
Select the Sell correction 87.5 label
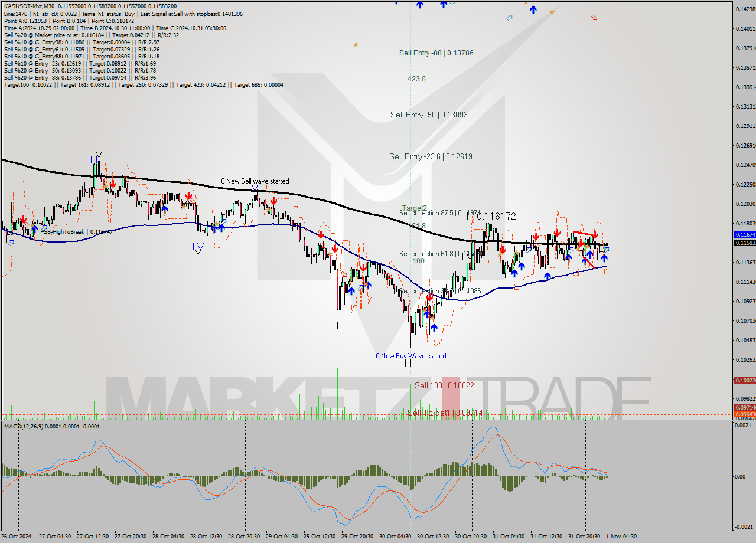pyautogui.click(x=439, y=213)
